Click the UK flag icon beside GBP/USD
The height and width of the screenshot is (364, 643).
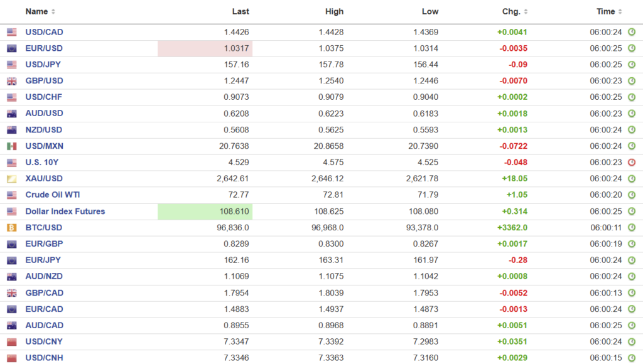coord(11,81)
